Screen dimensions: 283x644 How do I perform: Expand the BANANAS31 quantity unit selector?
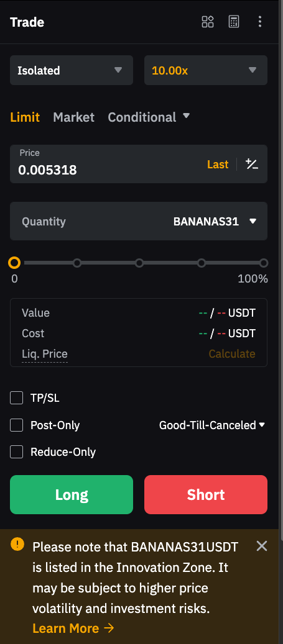pos(215,221)
